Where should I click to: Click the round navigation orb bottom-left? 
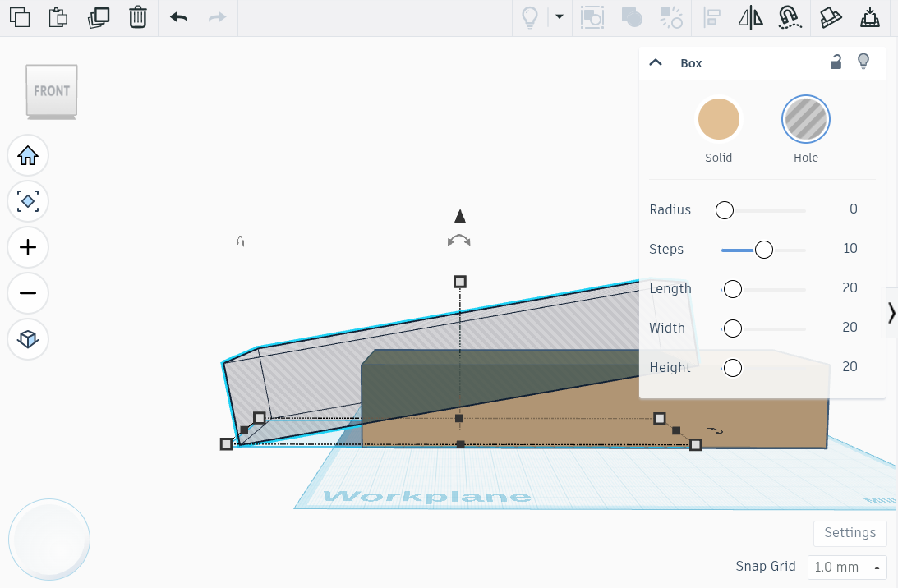coord(49,540)
